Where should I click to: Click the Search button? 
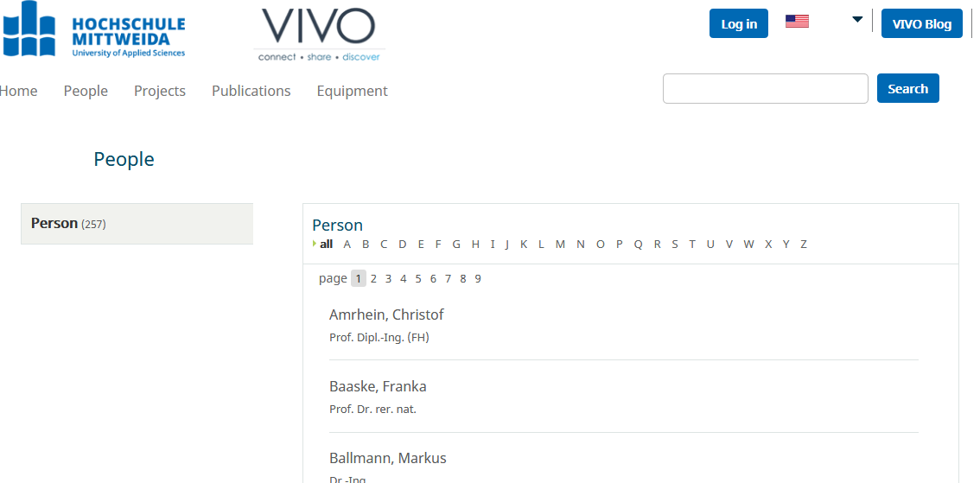(907, 88)
